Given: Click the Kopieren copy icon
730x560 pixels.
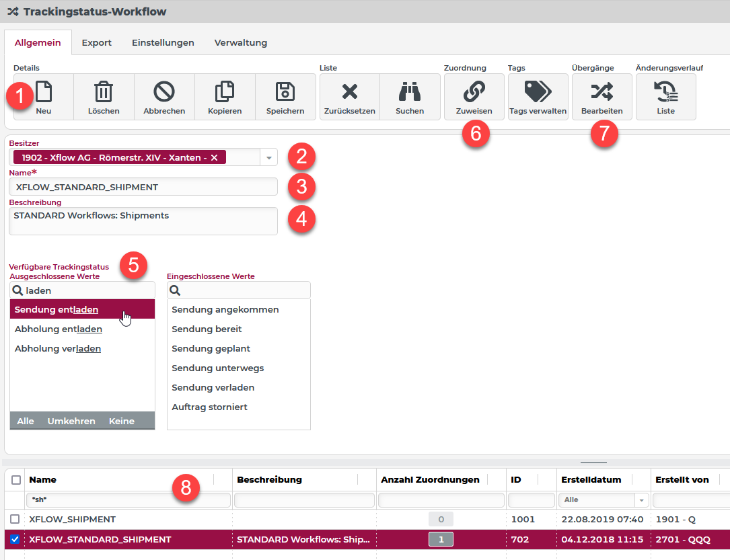Looking at the screenshot, I should point(225,91).
